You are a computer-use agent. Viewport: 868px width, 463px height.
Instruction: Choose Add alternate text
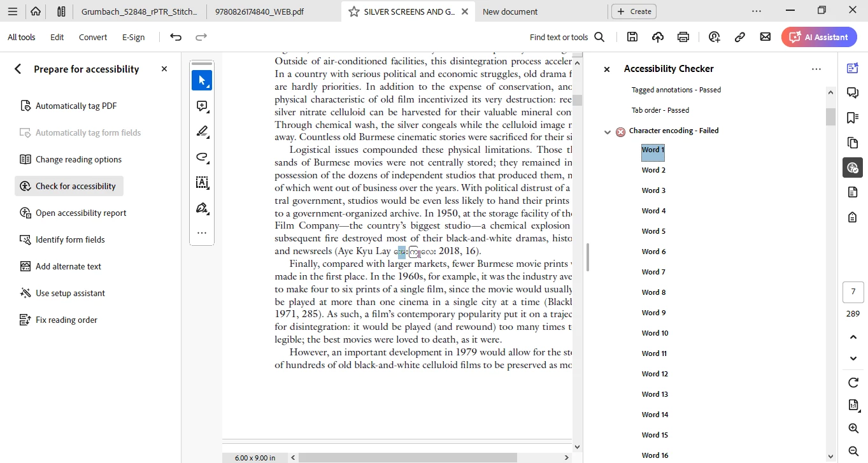60,266
